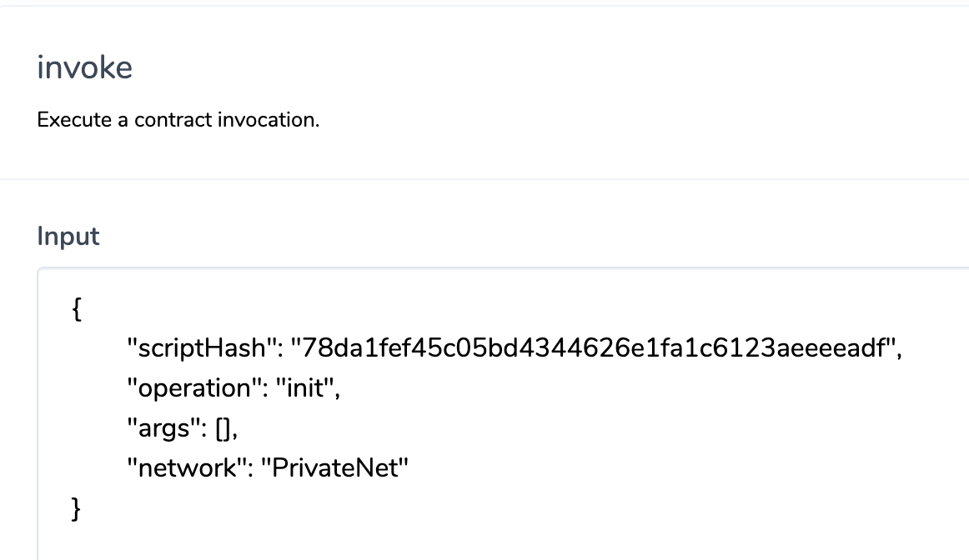Click the horizontal divider above the Input section
This screenshot has height=560, width=969.
click(484, 178)
